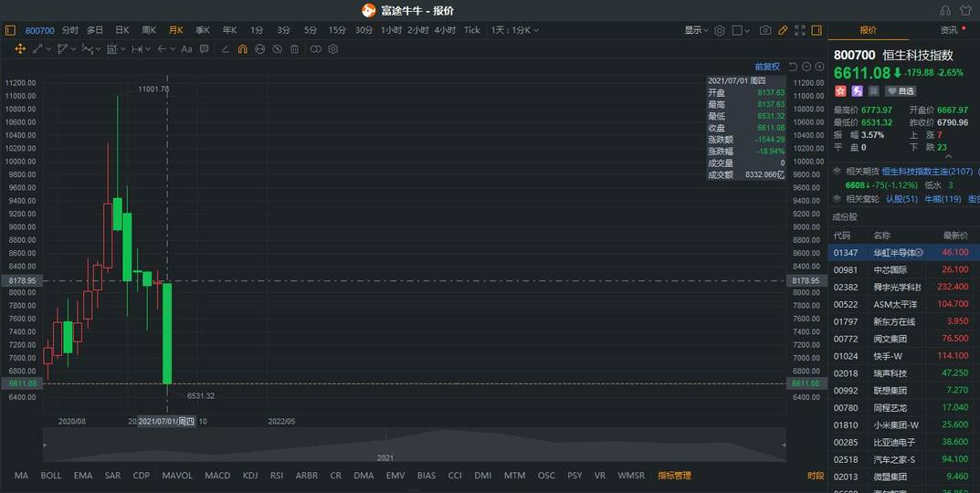Viewport: 980px width, 493px height.
Task: Open chart settings hexagon icon
Action: click(x=720, y=30)
